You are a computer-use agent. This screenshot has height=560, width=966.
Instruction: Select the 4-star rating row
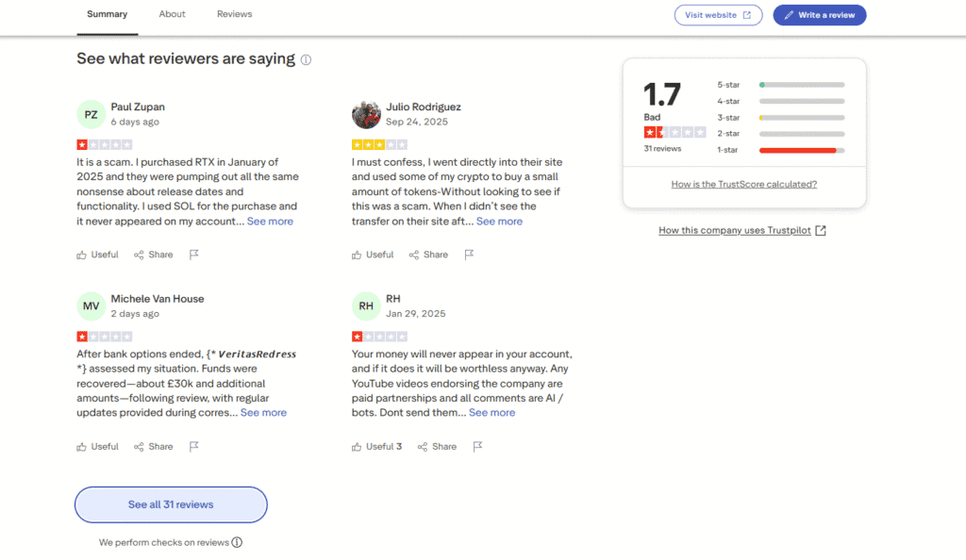pyautogui.click(x=780, y=101)
